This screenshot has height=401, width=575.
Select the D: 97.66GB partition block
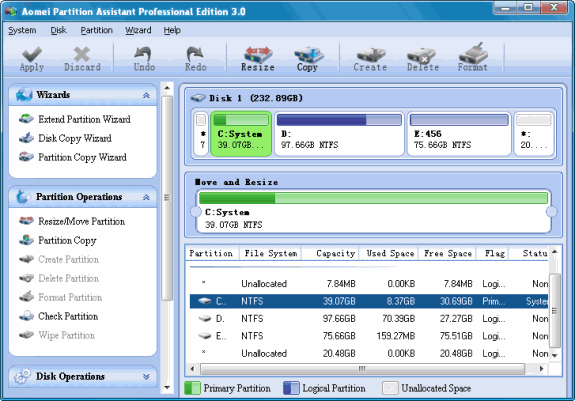point(339,134)
